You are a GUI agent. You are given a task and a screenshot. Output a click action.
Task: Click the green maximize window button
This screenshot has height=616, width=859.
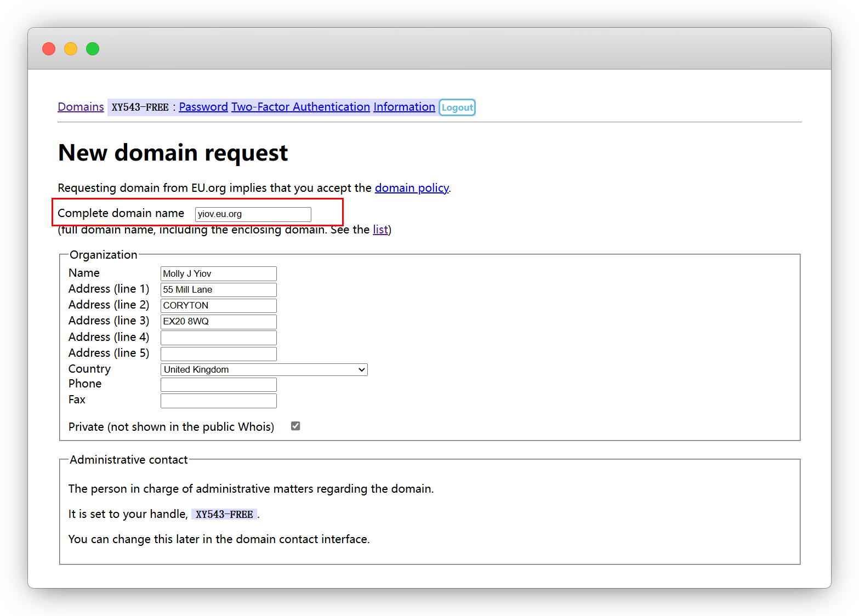93,49
